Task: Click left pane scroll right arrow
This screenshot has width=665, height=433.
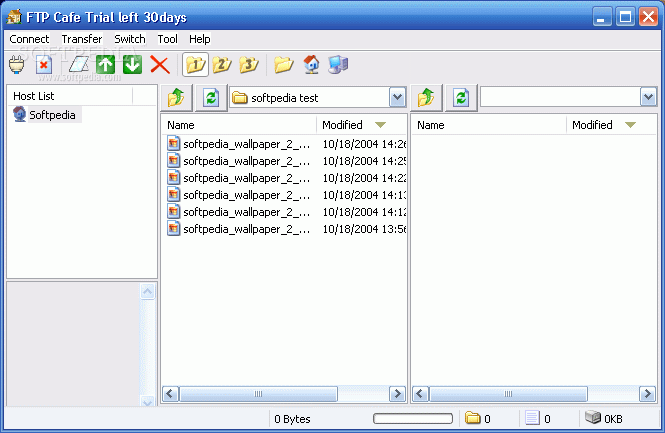Action: coord(397,394)
